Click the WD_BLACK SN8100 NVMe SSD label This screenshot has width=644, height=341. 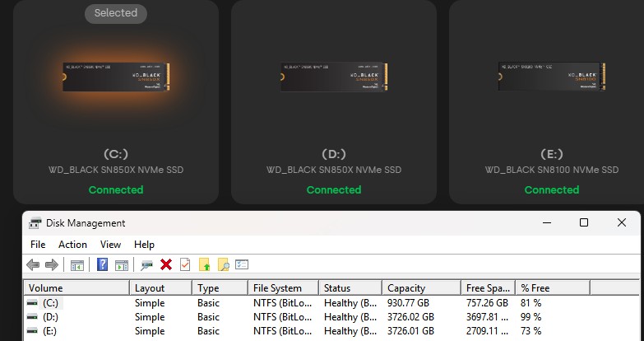click(552, 170)
